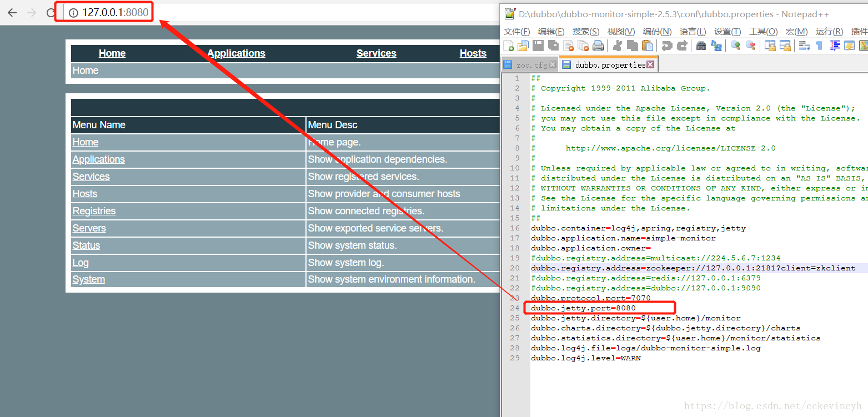Click line 20 zookeeper registry address text
Image resolution: width=868 pixels, height=417 pixels.
pyautogui.click(x=693, y=268)
